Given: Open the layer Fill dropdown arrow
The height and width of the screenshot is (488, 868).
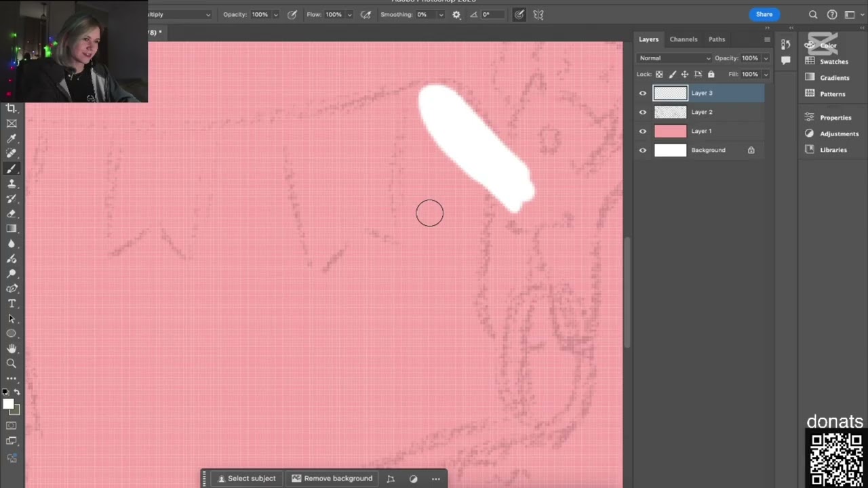Looking at the screenshot, I should (766, 75).
